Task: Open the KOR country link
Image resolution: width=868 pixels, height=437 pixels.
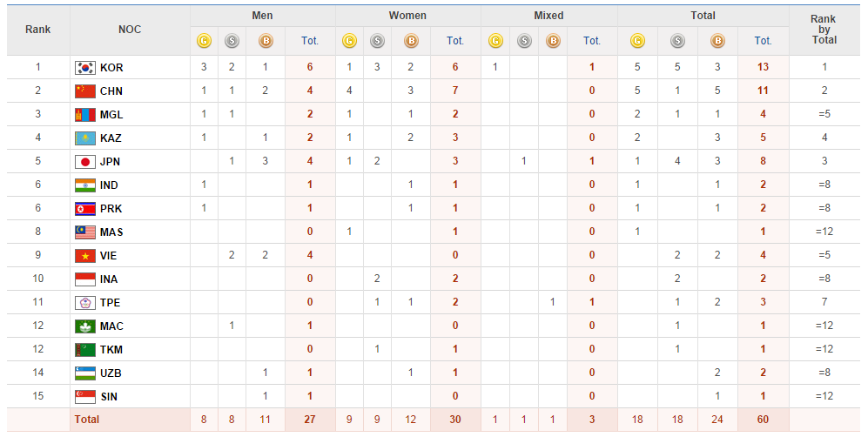Action: pos(111,68)
